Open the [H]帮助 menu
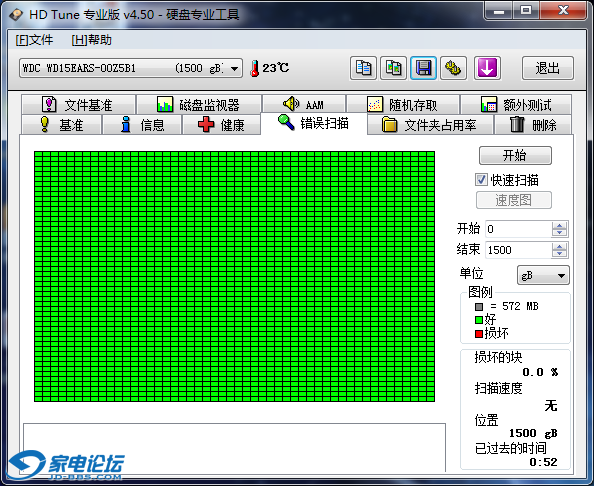 [91, 40]
